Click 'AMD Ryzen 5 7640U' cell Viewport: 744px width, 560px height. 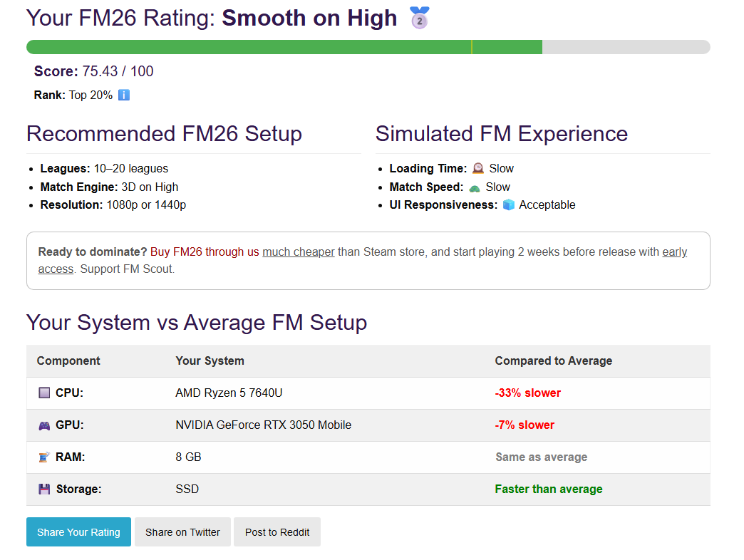229,393
